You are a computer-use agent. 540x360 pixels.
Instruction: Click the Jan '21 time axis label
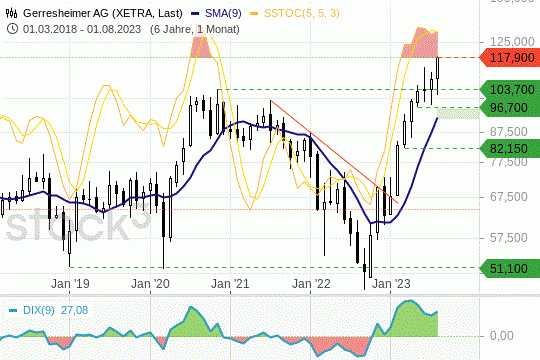click(230, 284)
